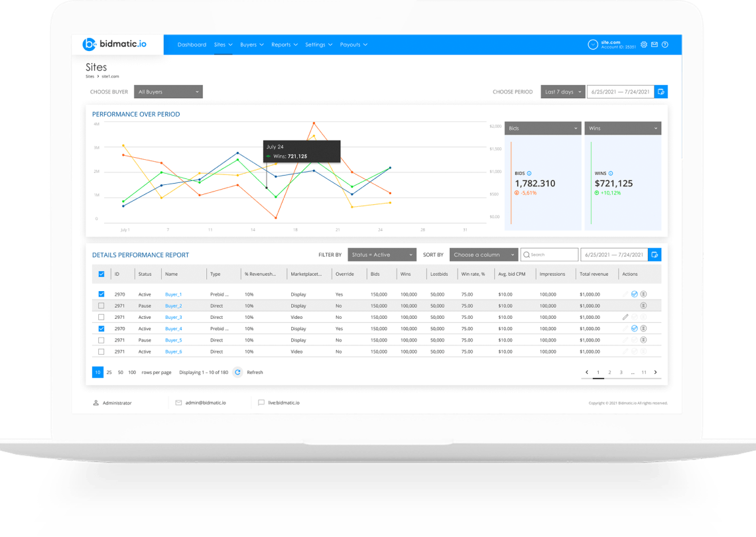Image resolution: width=756 pixels, height=537 pixels.
Task: Click the calendar icon beside Choose Period dates
Action: tap(661, 91)
